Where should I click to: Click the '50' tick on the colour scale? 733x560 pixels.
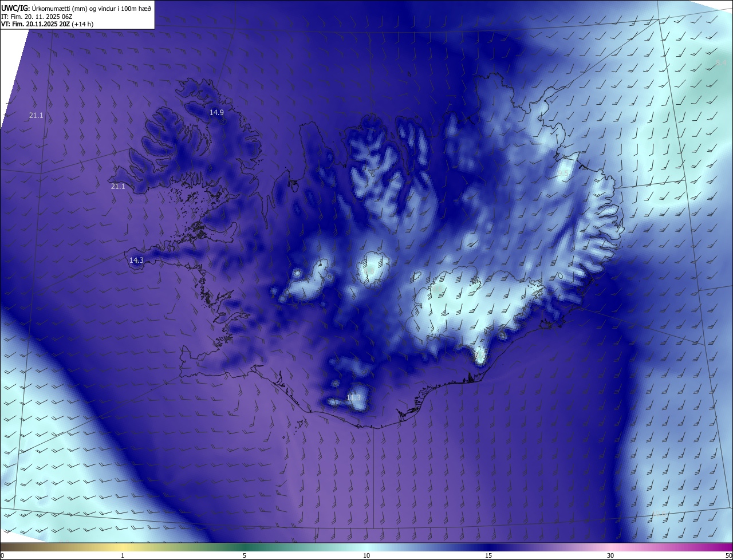[728, 555]
